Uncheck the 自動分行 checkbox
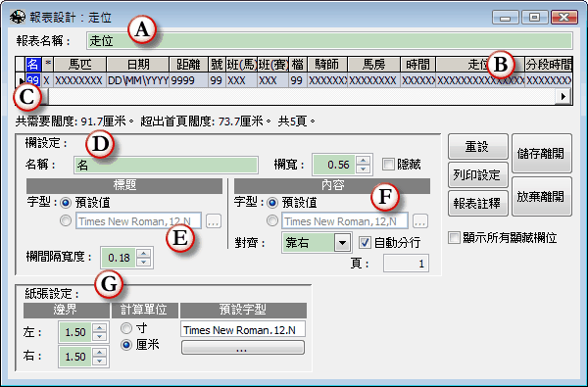This screenshot has height=387, width=588. coord(365,242)
